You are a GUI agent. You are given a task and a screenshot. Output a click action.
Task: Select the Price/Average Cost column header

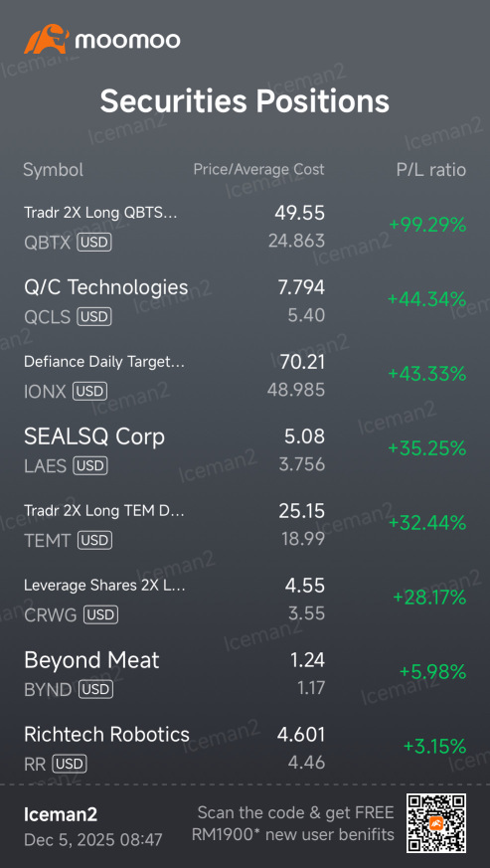258,169
